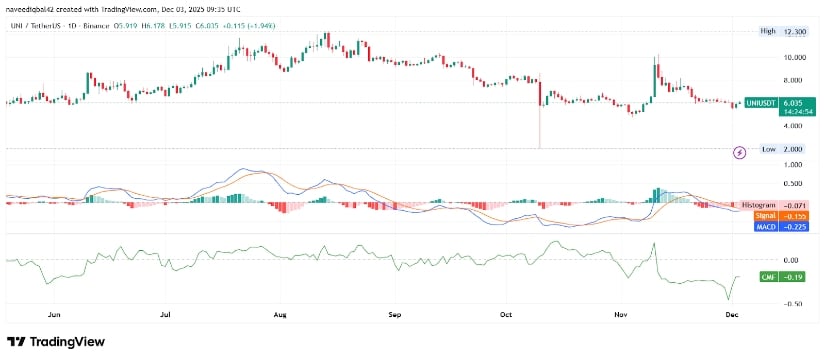Screen dimensions: 825x360
Task: Click the Dec label on time axis
Action: [732, 315]
